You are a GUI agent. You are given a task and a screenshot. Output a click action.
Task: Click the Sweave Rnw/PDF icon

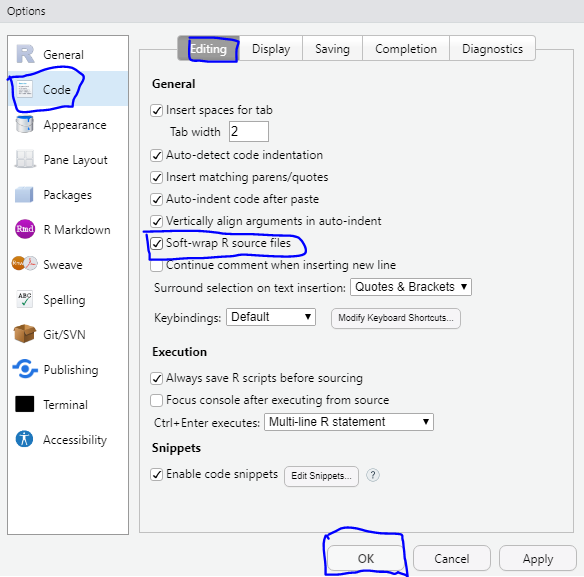(25, 264)
